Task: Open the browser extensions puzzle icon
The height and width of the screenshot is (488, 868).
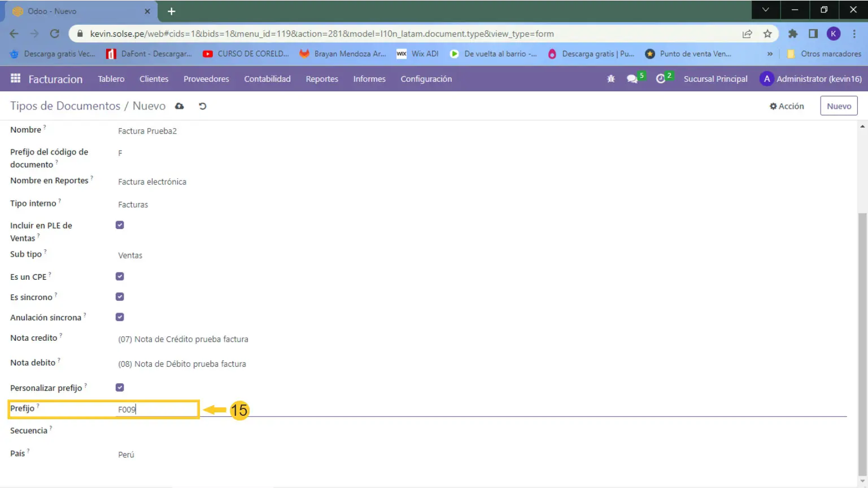Action: point(793,34)
